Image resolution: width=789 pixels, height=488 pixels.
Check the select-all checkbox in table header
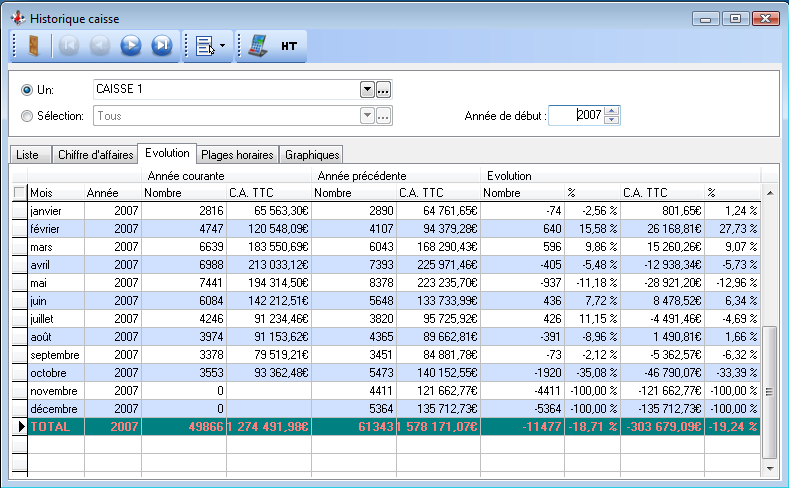point(19,192)
